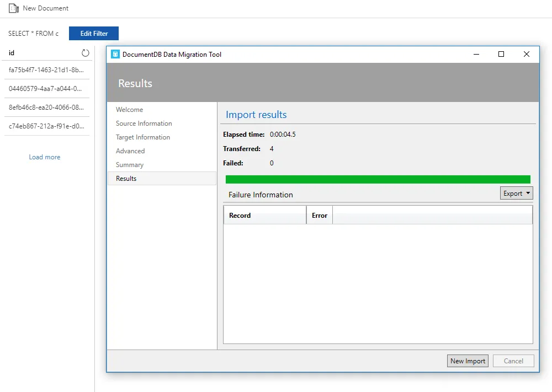Open document 04460579-4aa7-a044-0...
Image resolution: width=552 pixels, height=392 pixels.
point(46,89)
